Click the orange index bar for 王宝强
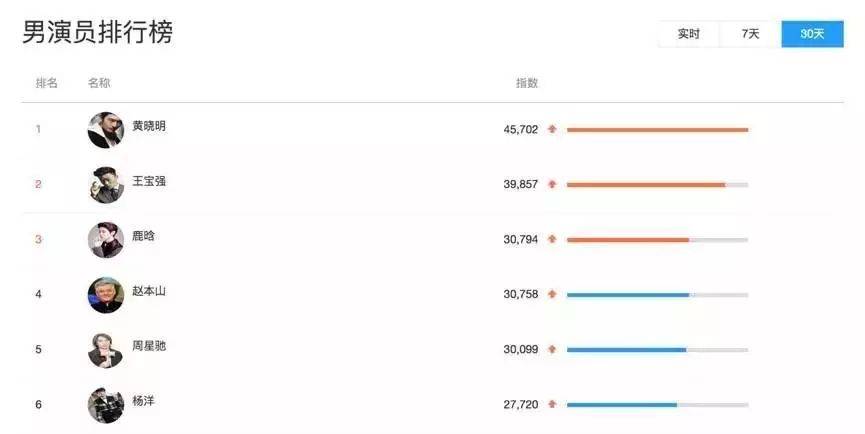This screenshot has height=434, width=865. tap(646, 185)
